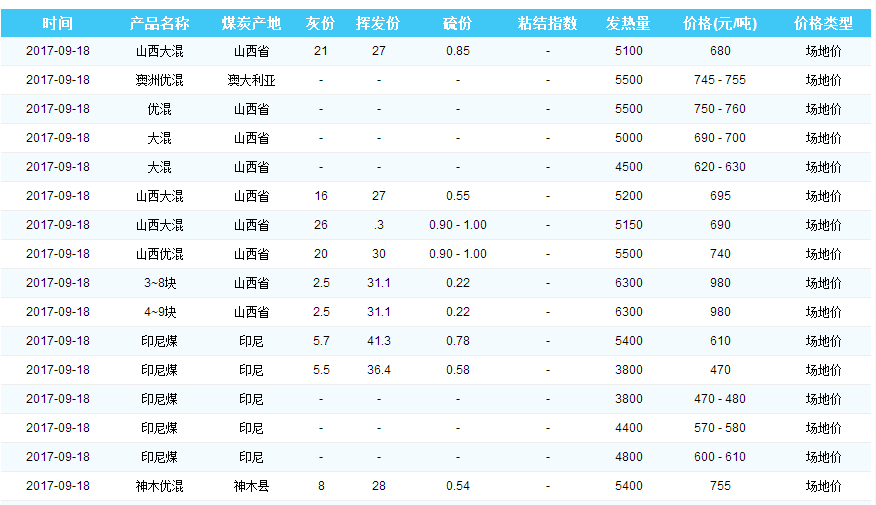
Task: Click the 发热量 column header
Action: point(628,23)
